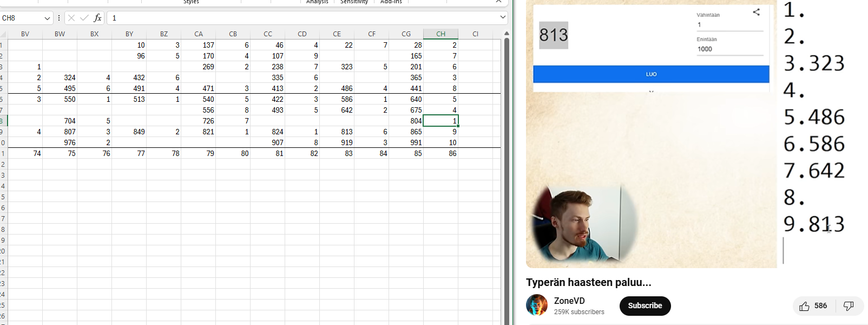Click the highlighted 813 number in video
Screen dimensions: 868x325
(554, 35)
